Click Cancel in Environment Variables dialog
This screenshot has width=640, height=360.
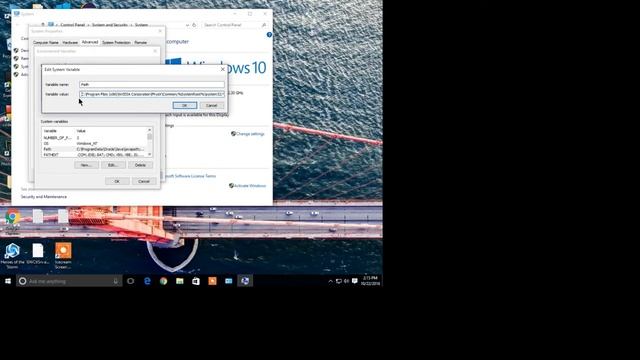click(x=144, y=181)
